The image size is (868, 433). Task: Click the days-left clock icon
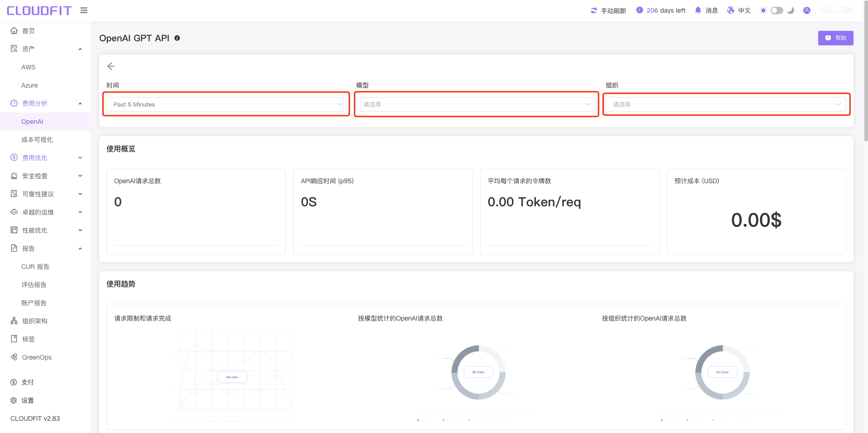(x=639, y=10)
